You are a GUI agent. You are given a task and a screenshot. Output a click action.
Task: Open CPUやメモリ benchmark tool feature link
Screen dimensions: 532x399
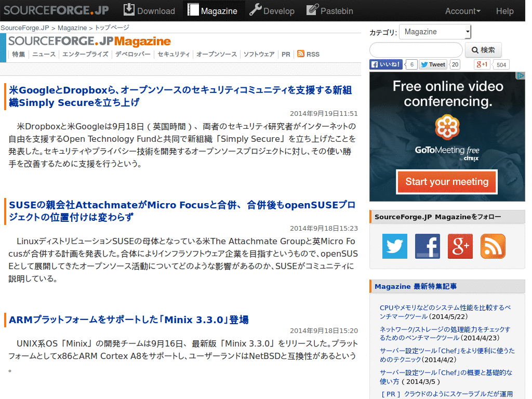pyautogui.click(x=445, y=312)
